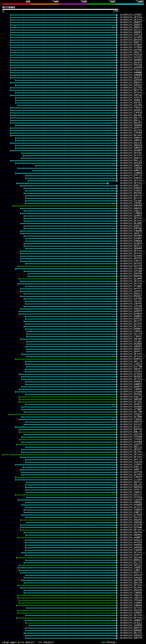146x644 pixels.
Task: Select hit label UniRef100_Q4LB19
Action: 131,63
